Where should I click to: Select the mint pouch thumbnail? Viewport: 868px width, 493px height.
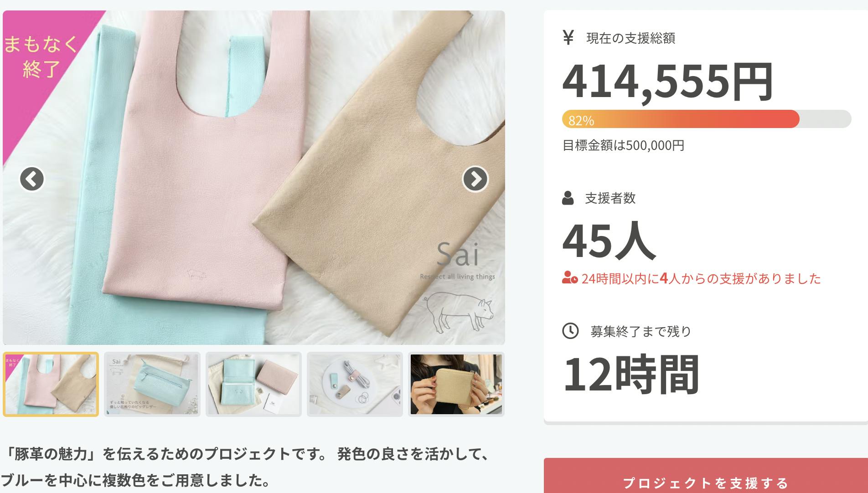coord(152,384)
